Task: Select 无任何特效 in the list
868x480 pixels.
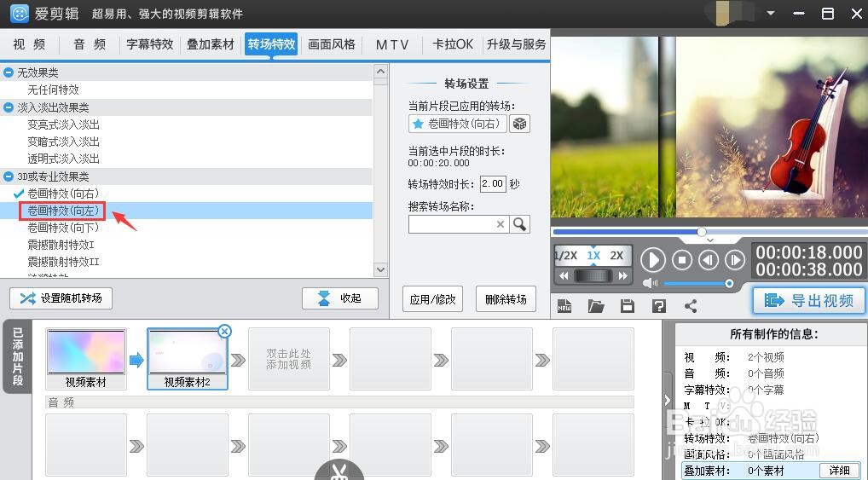Action: pyautogui.click(x=53, y=90)
